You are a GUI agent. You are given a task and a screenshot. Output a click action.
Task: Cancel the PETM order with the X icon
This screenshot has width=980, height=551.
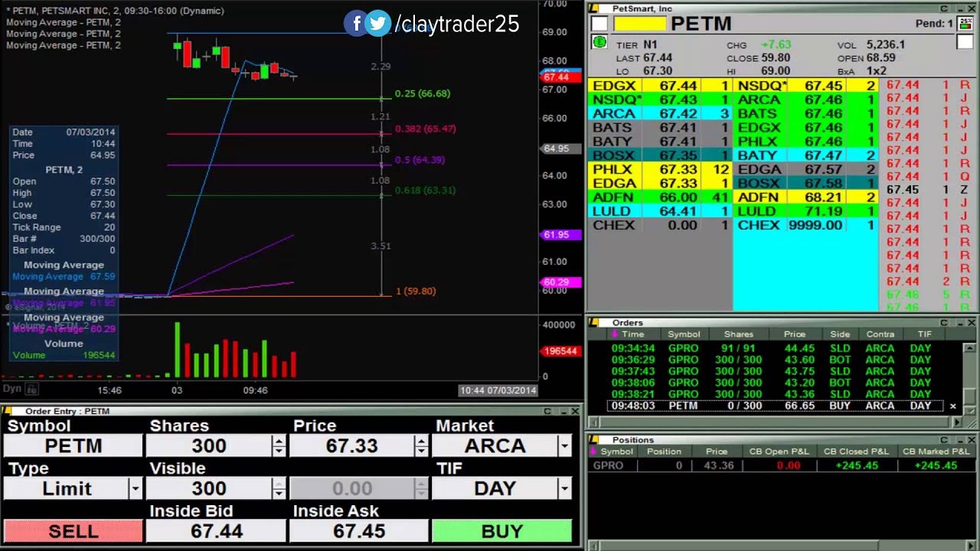[953, 406]
